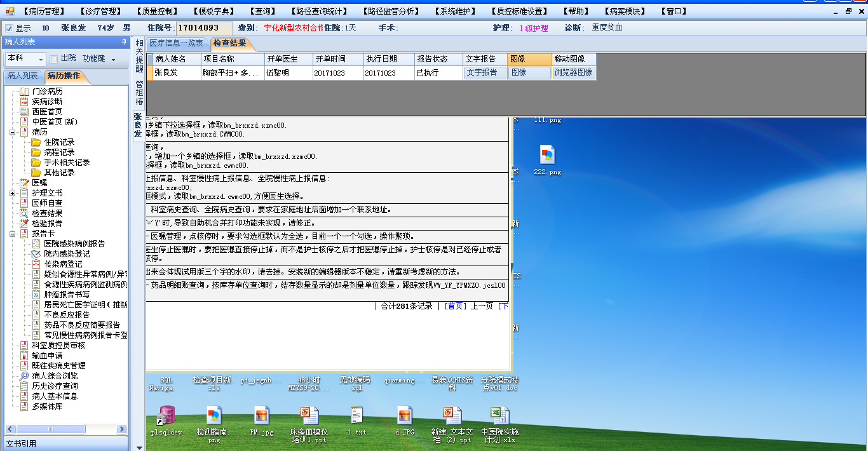Viewport: 868px width, 451px height.
Task: Open the 医嘱 notepad icon
Action: [x=24, y=183]
